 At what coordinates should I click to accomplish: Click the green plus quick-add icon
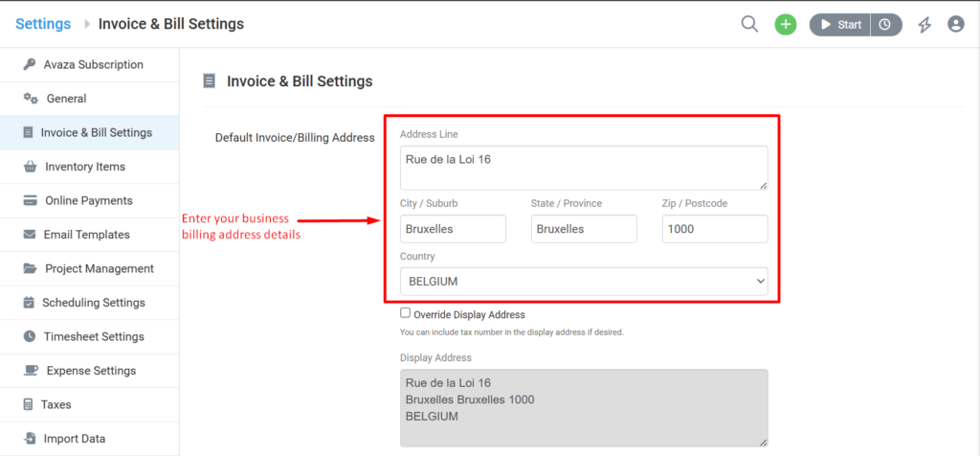[786, 25]
